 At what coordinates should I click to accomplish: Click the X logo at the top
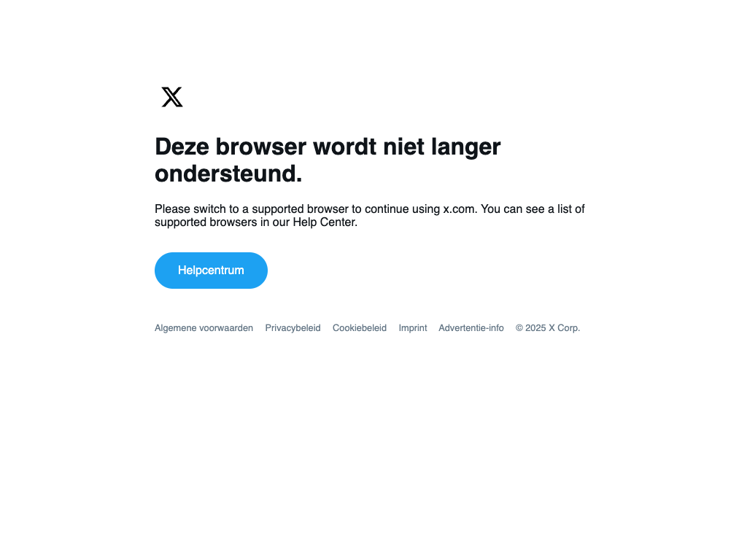172,97
